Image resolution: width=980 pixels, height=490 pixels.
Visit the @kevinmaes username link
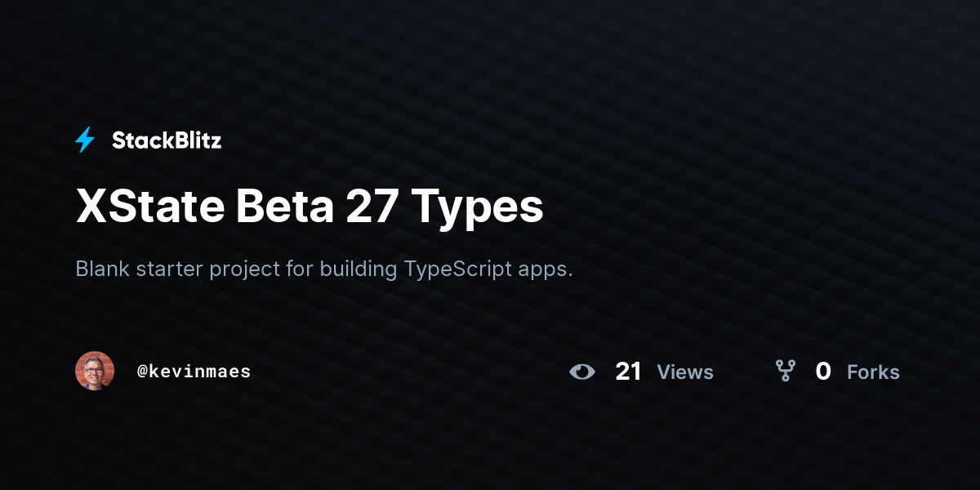pyautogui.click(x=194, y=372)
